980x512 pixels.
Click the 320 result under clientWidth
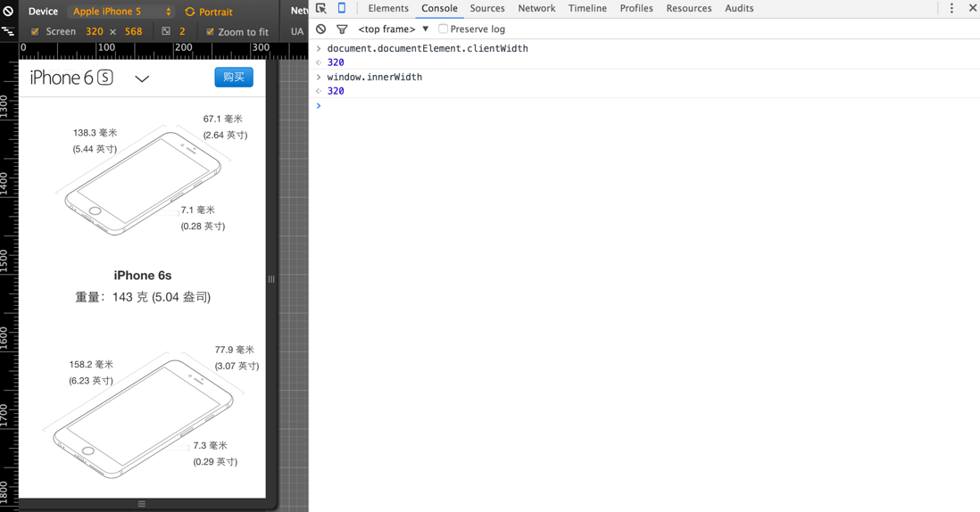[336, 62]
